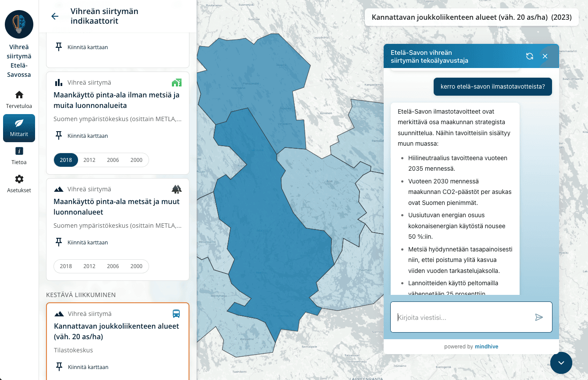This screenshot has width=588, height=380.
Task: Open 'Maankäyttö pinta-ala metsät ja muut luonnonalueet' title
Action: (x=117, y=207)
